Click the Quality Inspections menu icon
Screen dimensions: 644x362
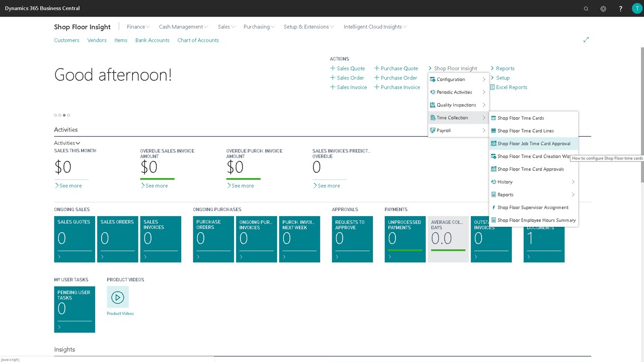pos(433,105)
